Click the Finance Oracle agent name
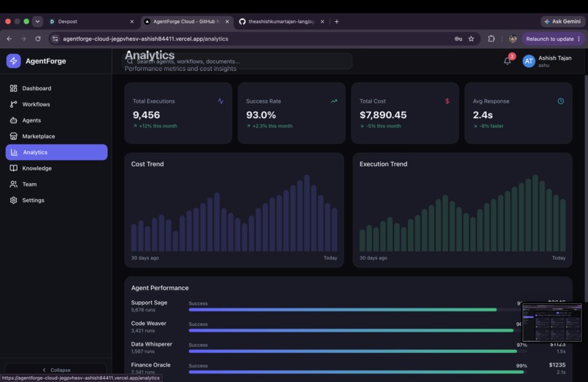This screenshot has width=588, height=382. pos(151,365)
